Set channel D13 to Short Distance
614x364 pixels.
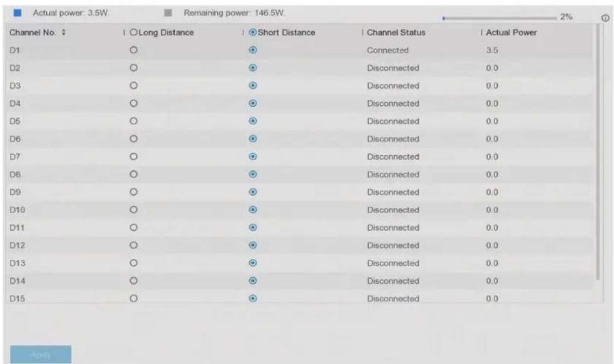(253, 263)
